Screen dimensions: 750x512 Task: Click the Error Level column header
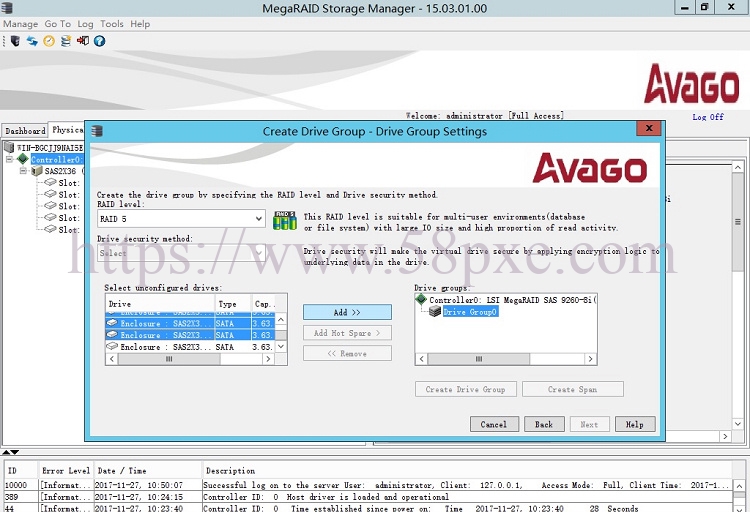pyautogui.click(x=66, y=470)
